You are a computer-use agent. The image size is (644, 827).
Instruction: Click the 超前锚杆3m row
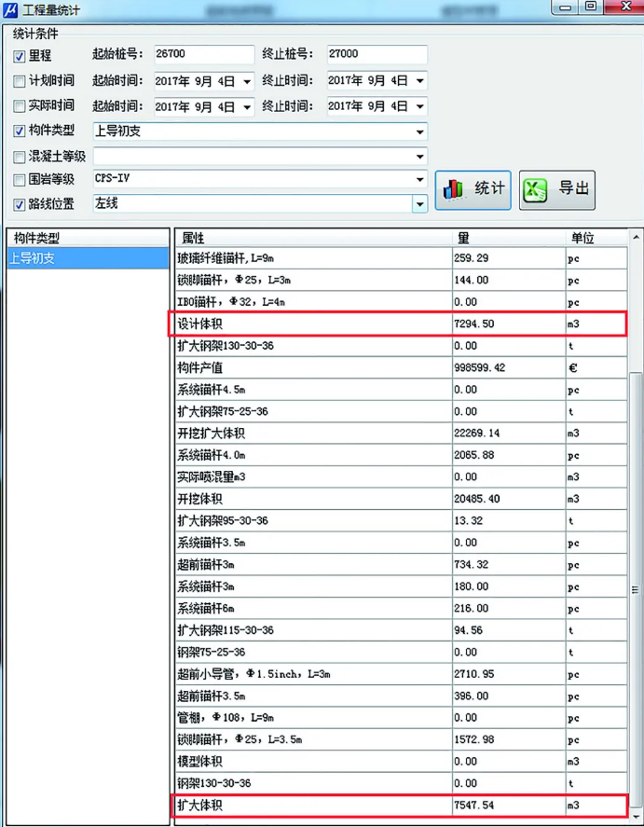tap(402, 565)
